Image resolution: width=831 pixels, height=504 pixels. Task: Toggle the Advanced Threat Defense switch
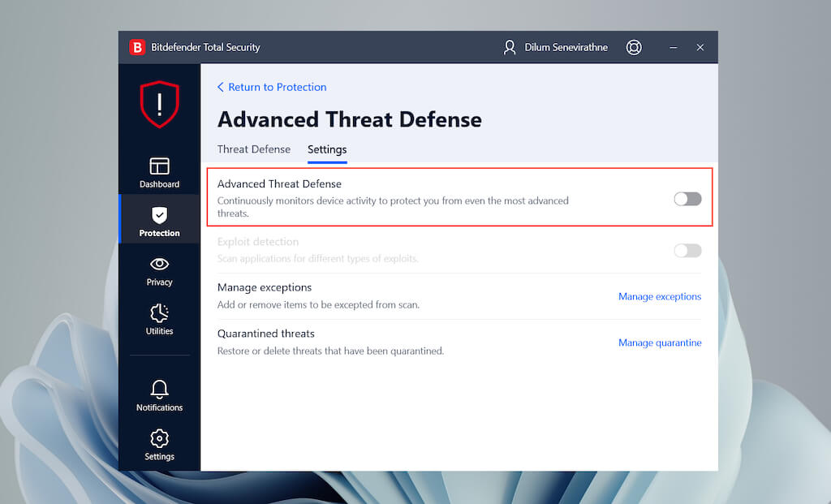pyautogui.click(x=687, y=199)
